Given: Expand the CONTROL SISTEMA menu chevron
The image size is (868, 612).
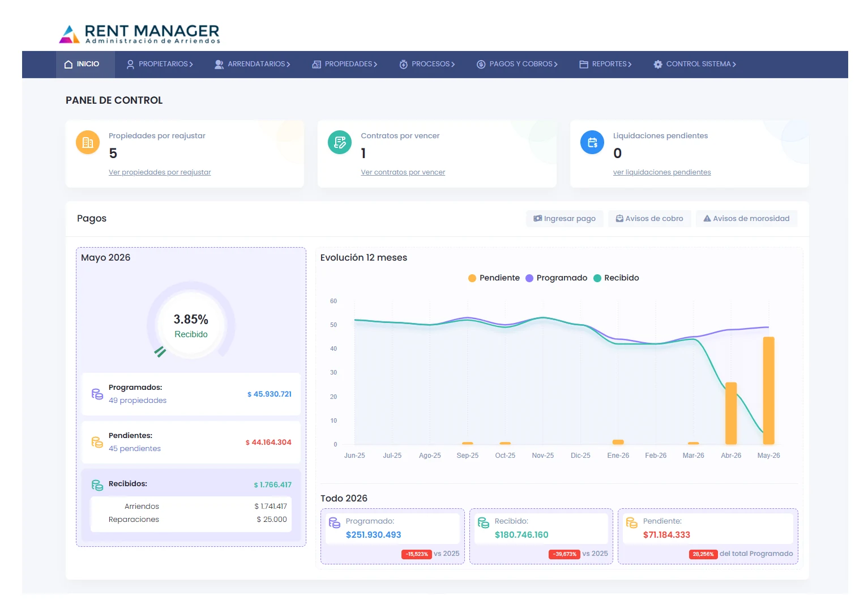Looking at the screenshot, I should pyautogui.click(x=734, y=65).
